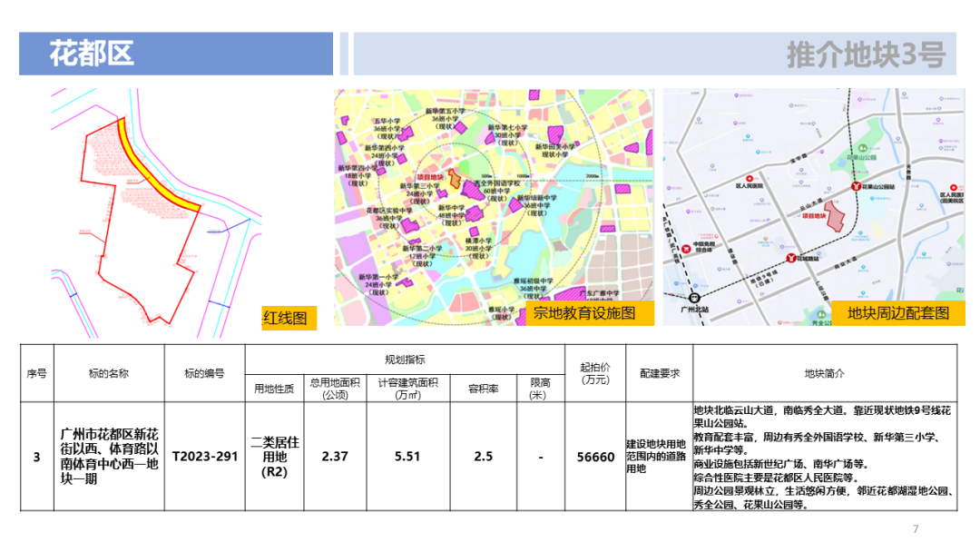This screenshot has height=552, width=980.
Task: Click the 推介地块3号 header title
Action: [865, 54]
